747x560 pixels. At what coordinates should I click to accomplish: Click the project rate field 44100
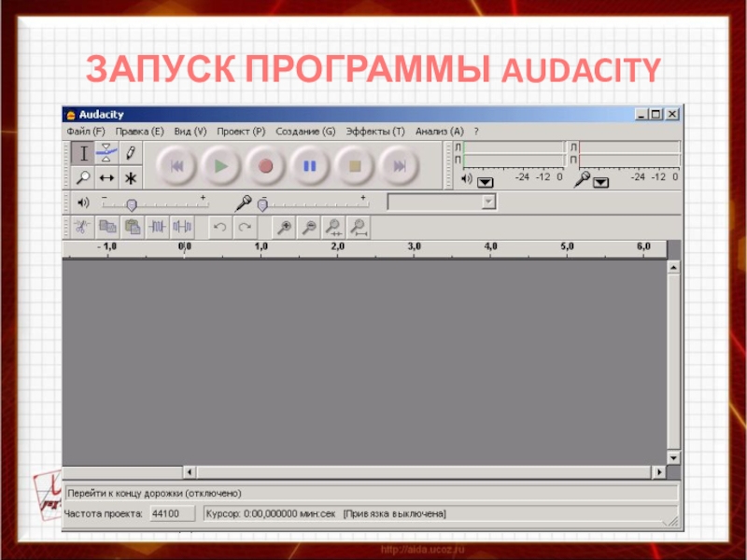(x=173, y=513)
